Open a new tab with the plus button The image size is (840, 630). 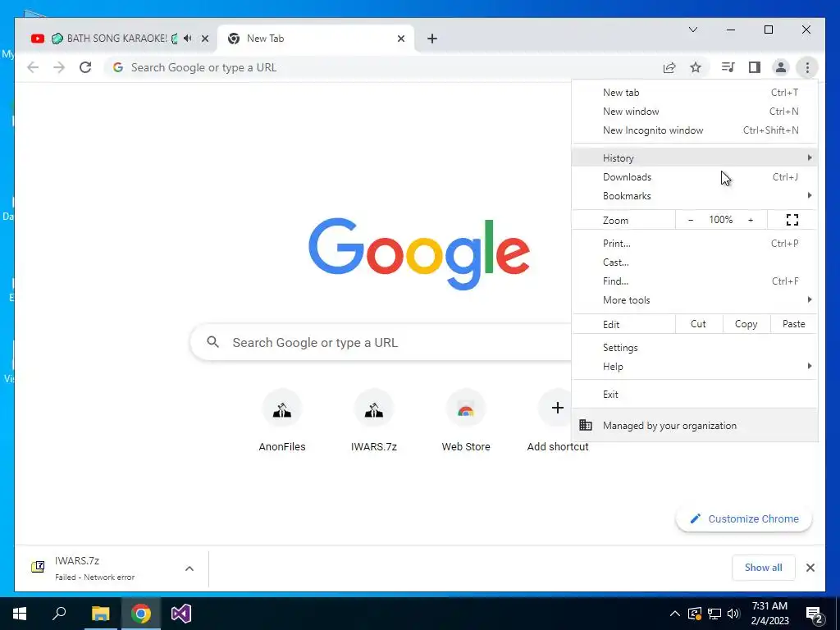click(432, 39)
